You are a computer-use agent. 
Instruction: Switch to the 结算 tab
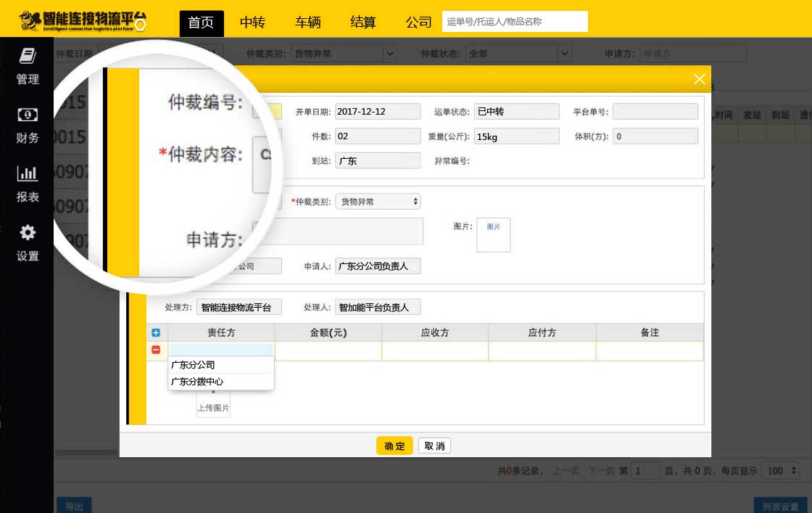tap(363, 22)
